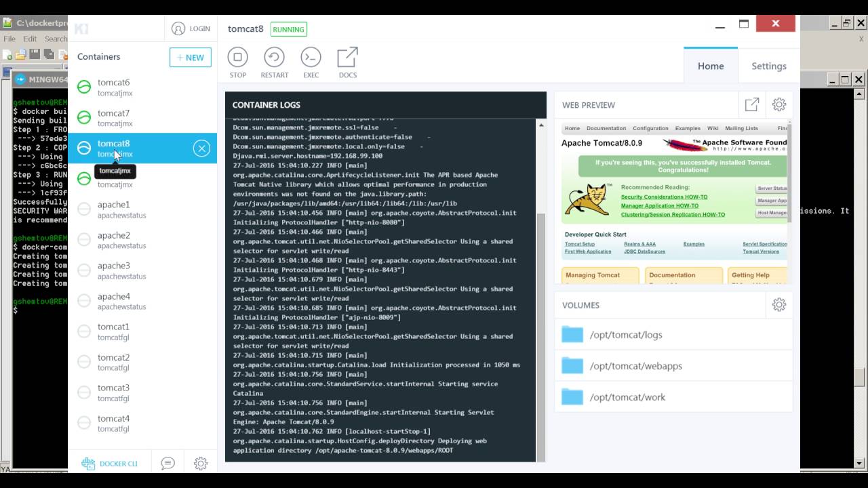Stop the tomcat8 container
Screen dimensions: 868x488
coord(238,62)
